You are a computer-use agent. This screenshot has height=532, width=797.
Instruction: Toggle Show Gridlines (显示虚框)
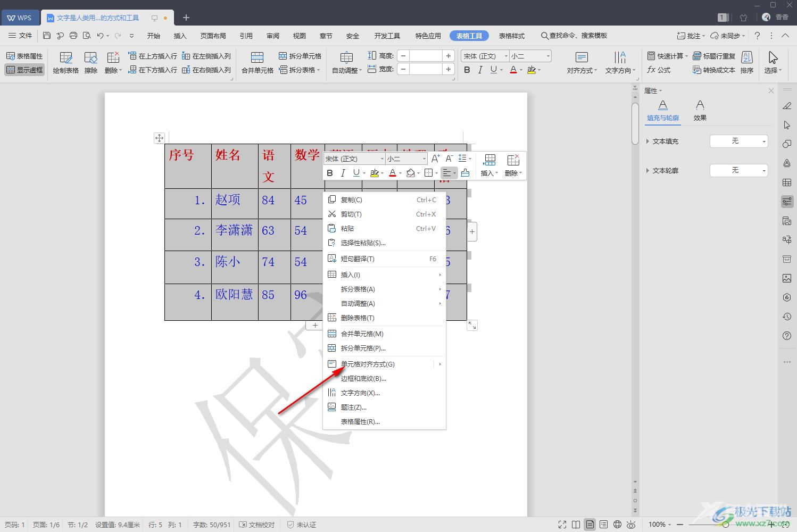coord(24,70)
